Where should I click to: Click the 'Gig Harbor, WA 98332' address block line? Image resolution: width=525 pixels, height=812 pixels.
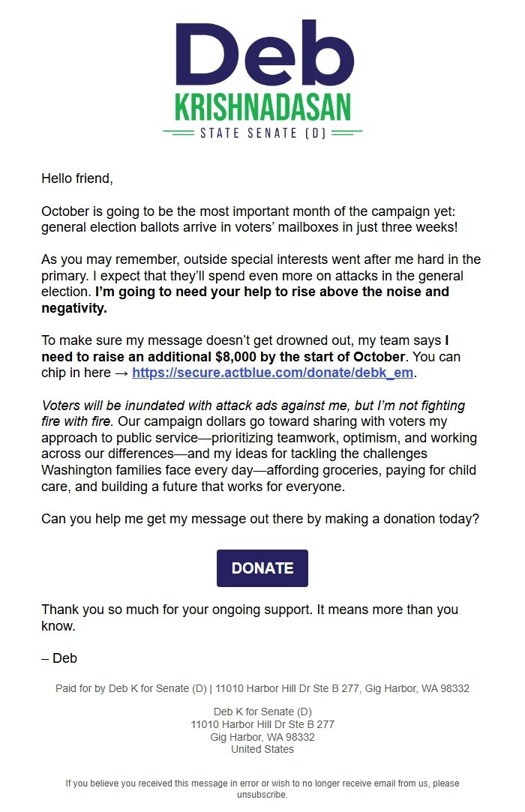pos(262,737)
